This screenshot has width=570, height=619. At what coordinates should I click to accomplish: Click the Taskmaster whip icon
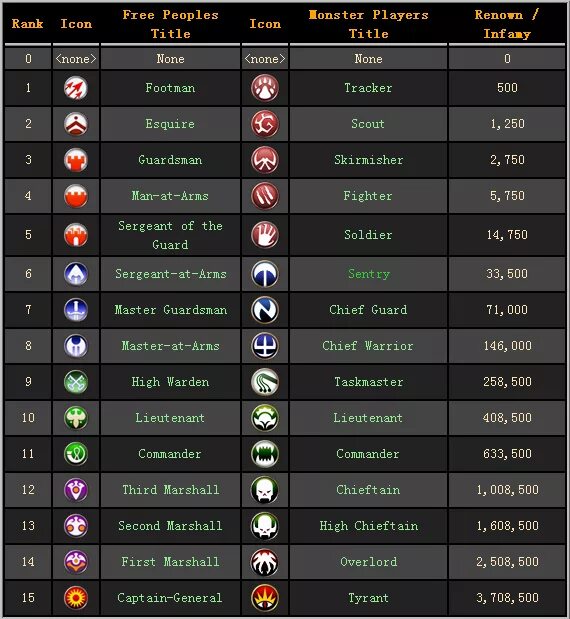coord(265,382)
